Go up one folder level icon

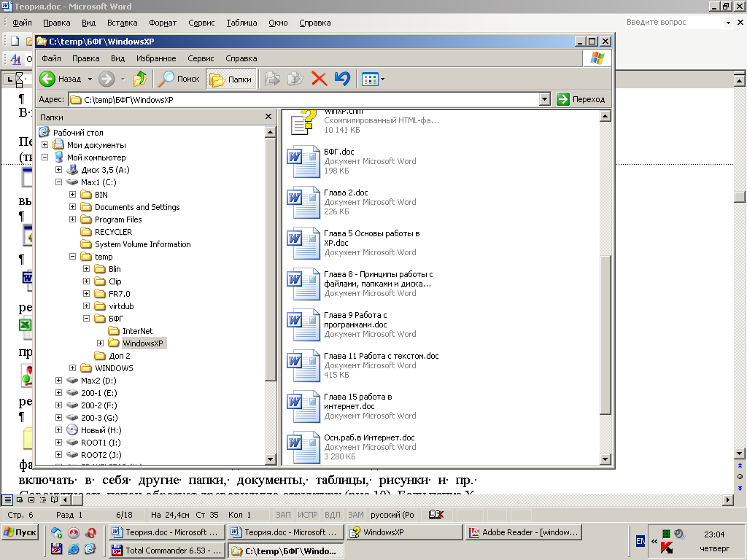pos(140,79)
